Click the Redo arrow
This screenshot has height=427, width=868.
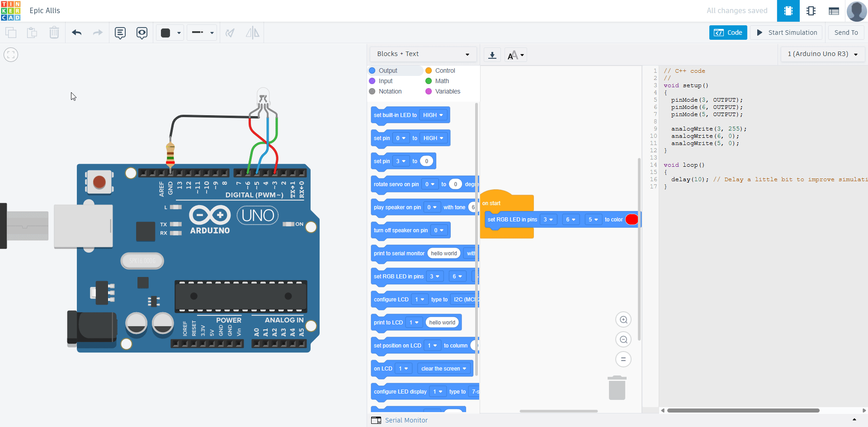[98, 33]
